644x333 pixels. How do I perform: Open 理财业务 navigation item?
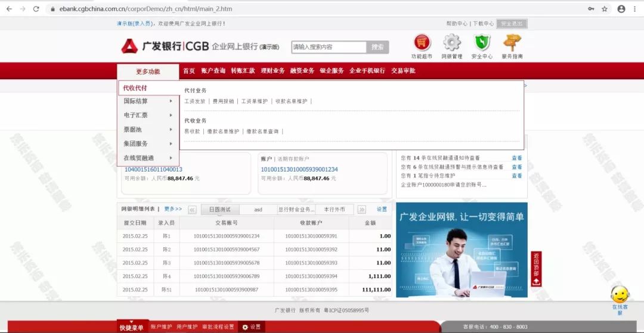tap(273, 71)
